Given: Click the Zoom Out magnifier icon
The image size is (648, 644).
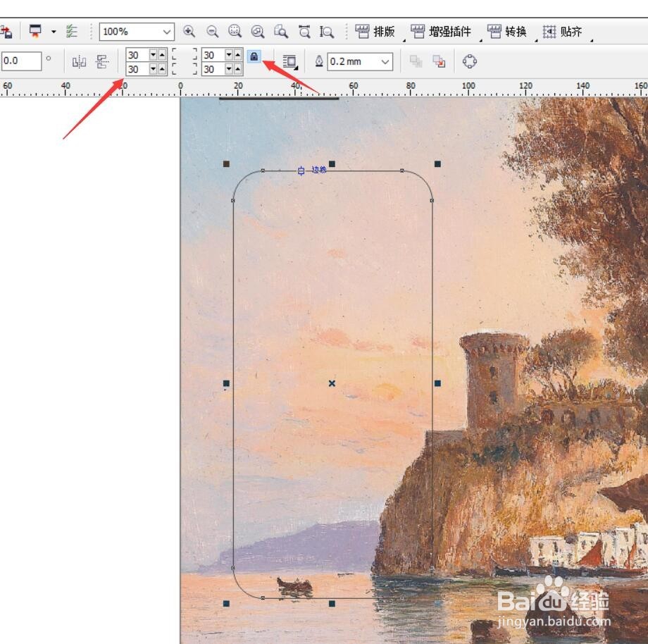Looking at the screenshot, I should tap(213, 32).
